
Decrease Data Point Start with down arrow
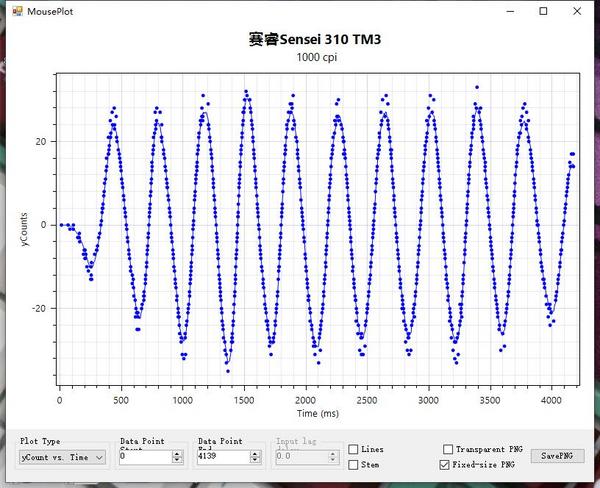(x=177, y=459)
